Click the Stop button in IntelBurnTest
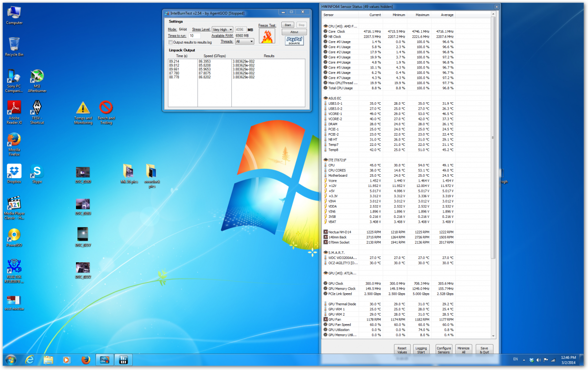 point(301,24)
